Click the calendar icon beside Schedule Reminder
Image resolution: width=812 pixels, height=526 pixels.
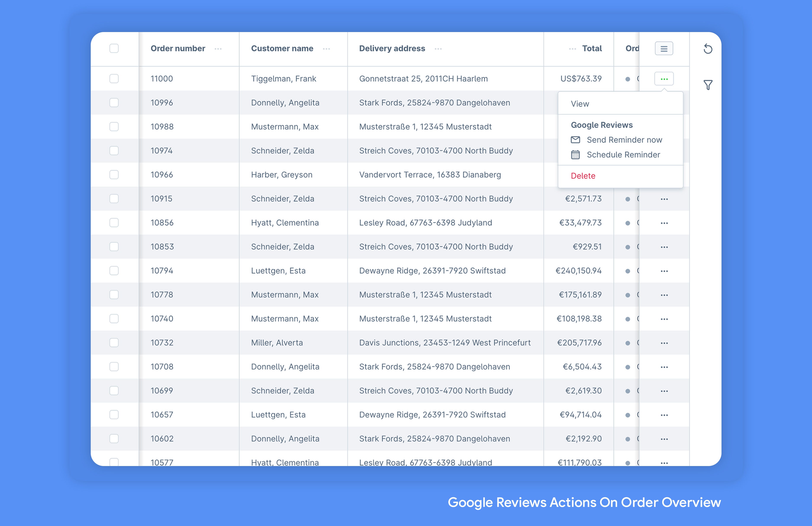[575, 155]
